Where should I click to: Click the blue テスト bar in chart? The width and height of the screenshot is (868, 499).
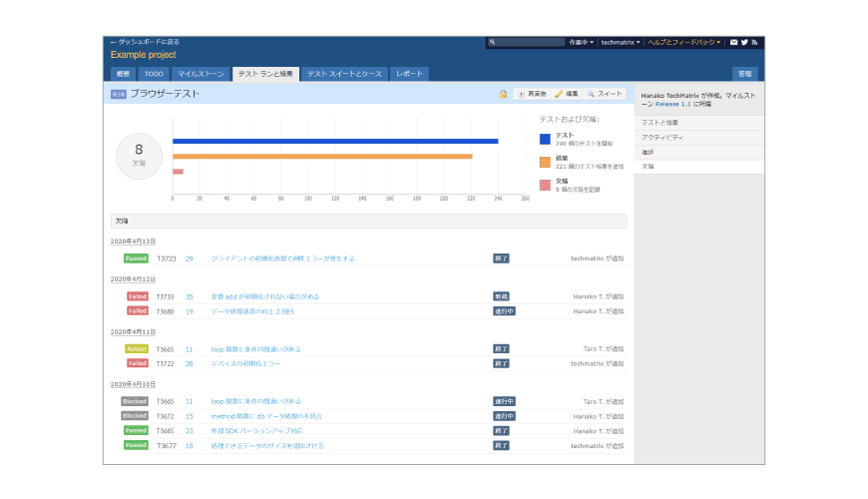click(x=335, y=142)
